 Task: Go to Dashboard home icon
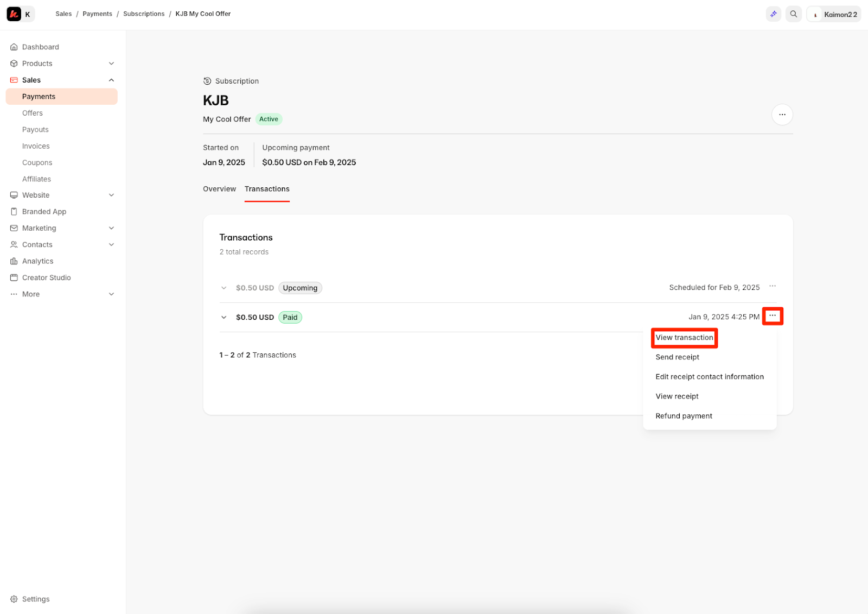tap(14, 47)
